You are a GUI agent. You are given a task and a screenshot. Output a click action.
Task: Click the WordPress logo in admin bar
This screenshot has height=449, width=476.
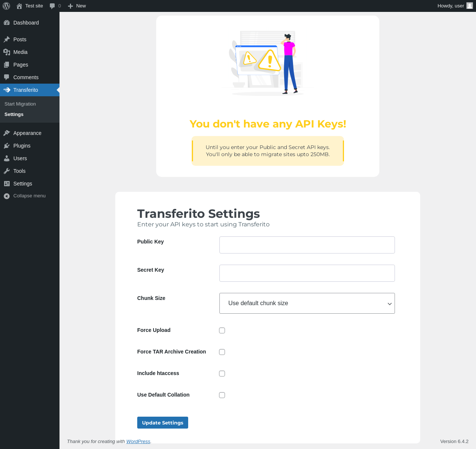point(6,6)
